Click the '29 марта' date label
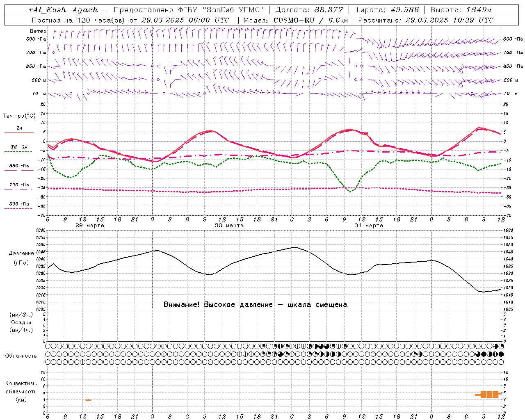 (90, 226)
